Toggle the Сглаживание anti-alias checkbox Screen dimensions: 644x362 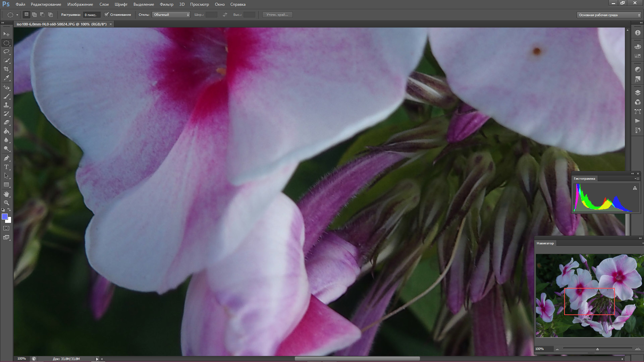(107, 14)
